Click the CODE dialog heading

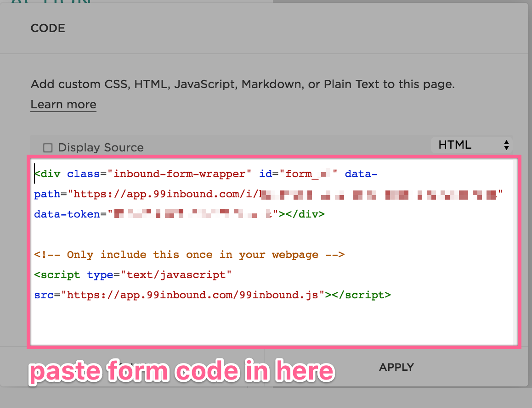[x=48, y=28]
